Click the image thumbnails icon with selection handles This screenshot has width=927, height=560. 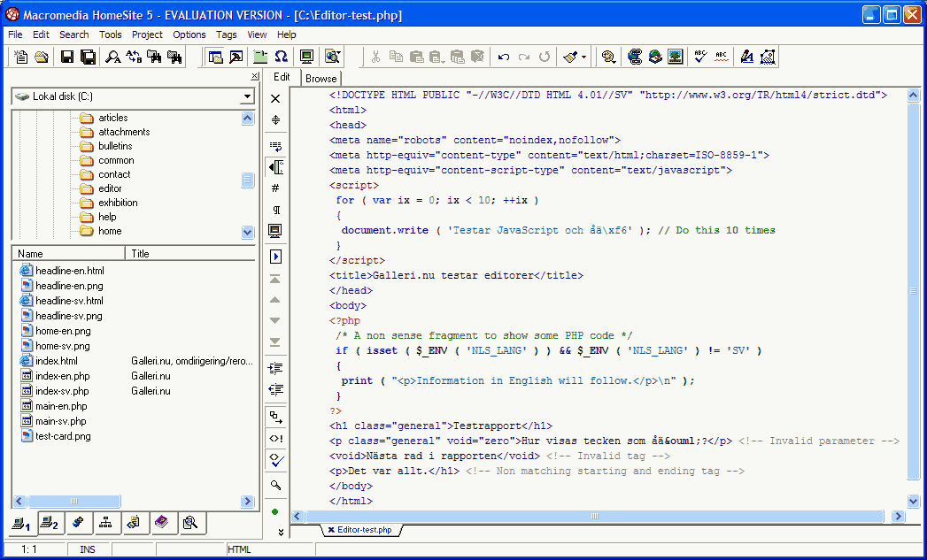coord(768,57)
